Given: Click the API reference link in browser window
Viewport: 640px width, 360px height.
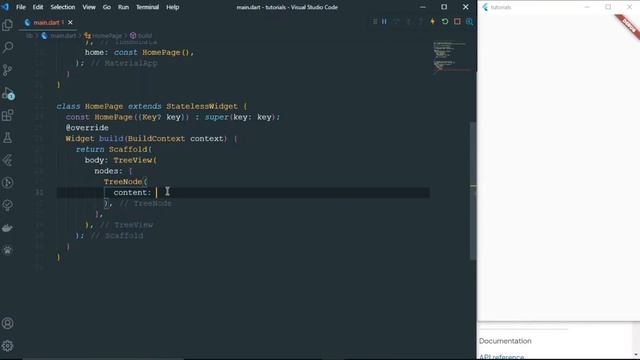Looking at the screenshot, I should click(501, 357).
